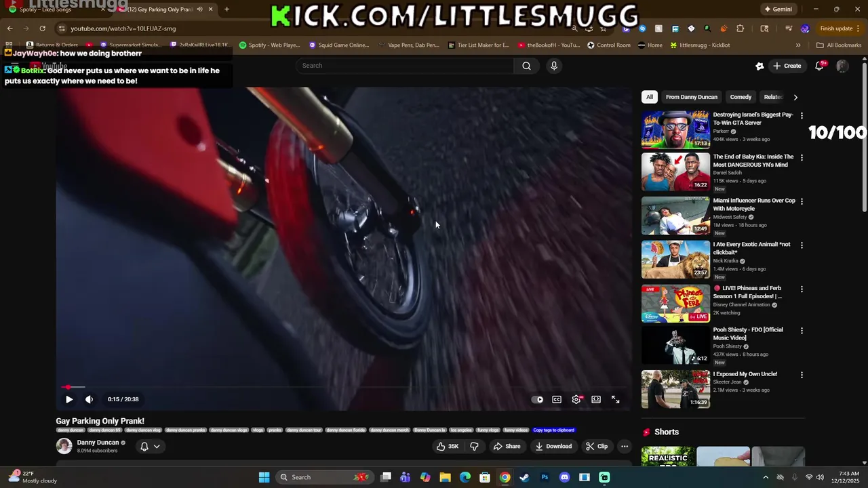Open options for the Pooh Shiesty FDO video

(802, 331)
